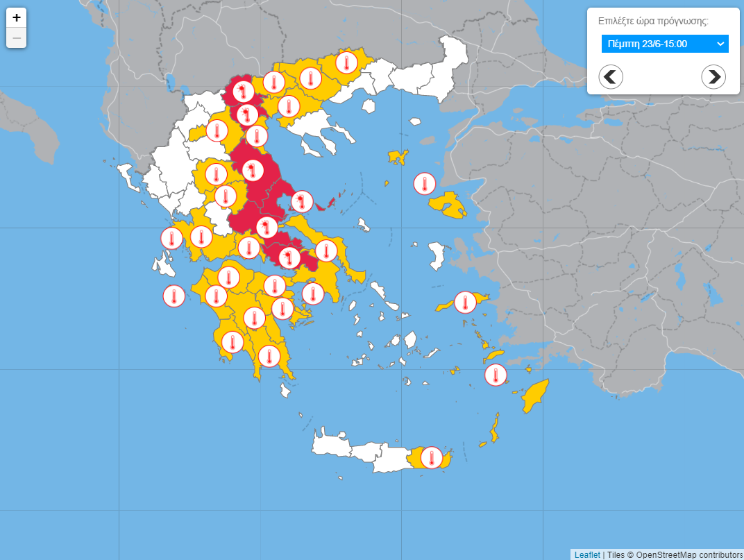This screenshot has width=744, height=560.
Task: Open heat marker on red Attica region
Action: click(289, 258)
